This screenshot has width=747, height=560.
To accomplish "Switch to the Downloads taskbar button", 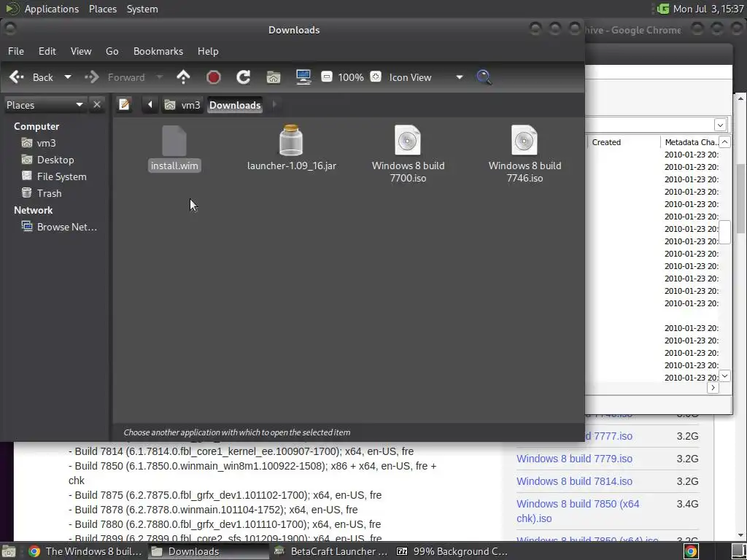I will coord(206,551).
